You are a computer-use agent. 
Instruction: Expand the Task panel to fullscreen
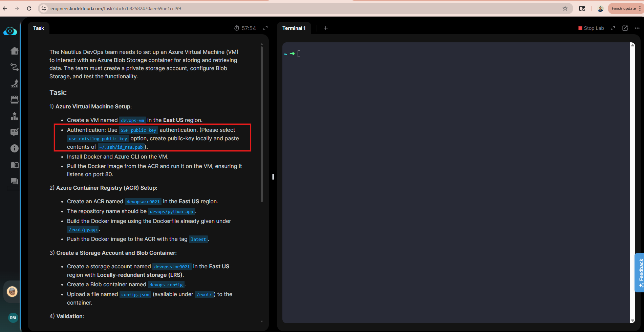pos(265,28)
